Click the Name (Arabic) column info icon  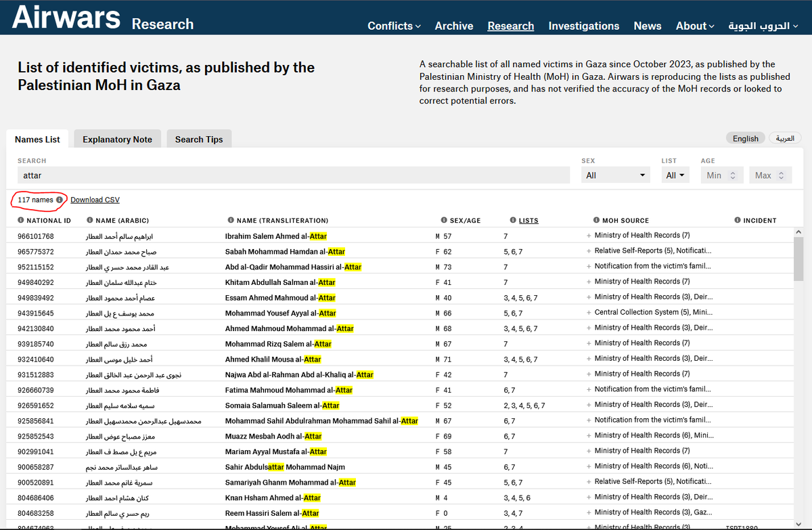[90, 221]
